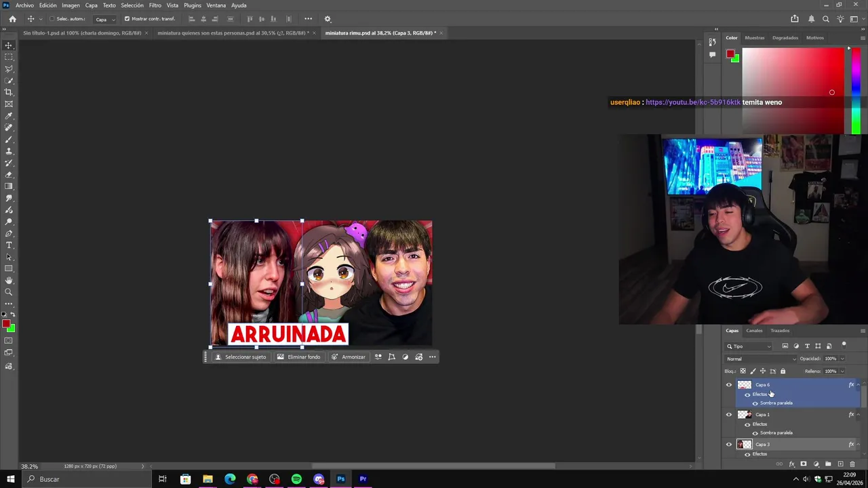Viewport: 868px width, 488px height.
Task: Select the Path Selection arrow tool
Action: tap(9, 257)
